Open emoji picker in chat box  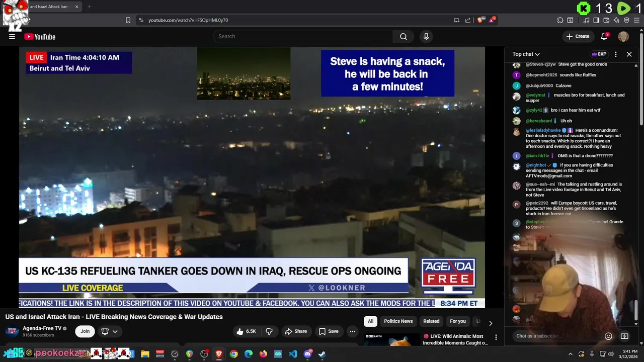[608, 336]
